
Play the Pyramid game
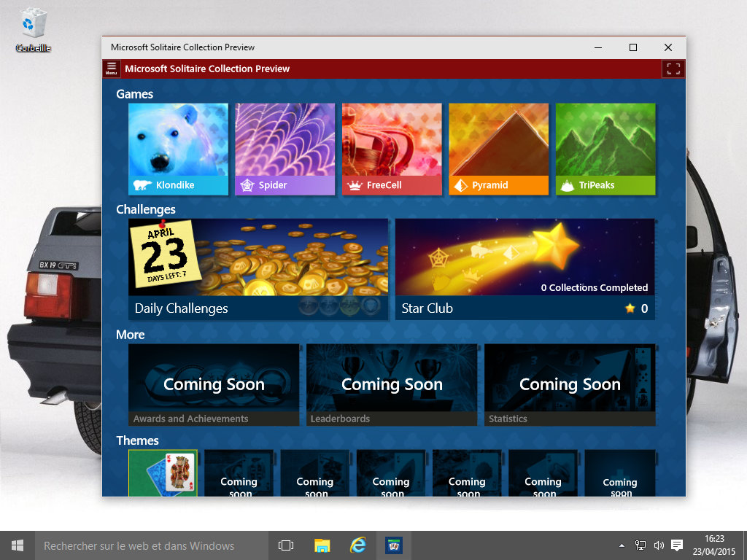pos(498,149)
